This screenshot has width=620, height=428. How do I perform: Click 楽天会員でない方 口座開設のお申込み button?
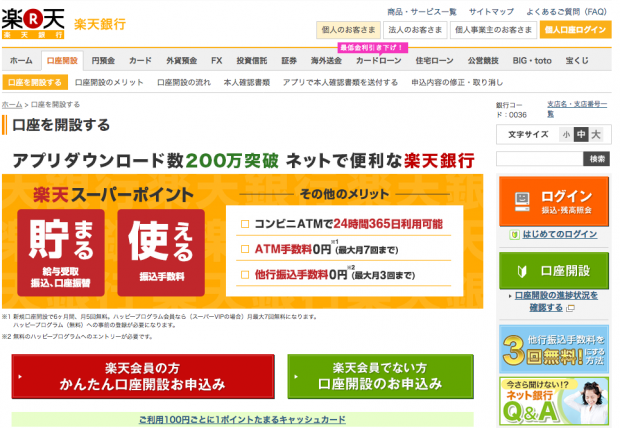(380, 377)
